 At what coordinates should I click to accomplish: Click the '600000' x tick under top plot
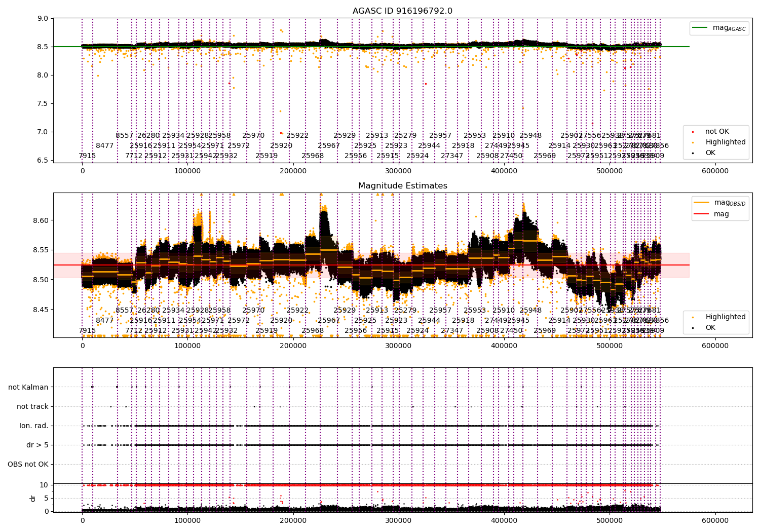tap(715, 171)
